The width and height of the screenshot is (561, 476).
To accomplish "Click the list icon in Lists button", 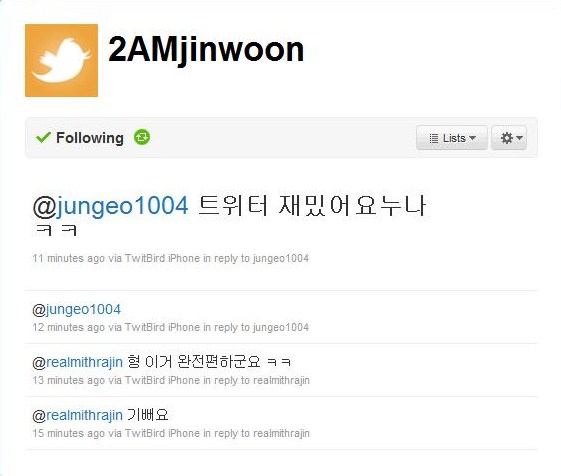I will tap(434, 138).
